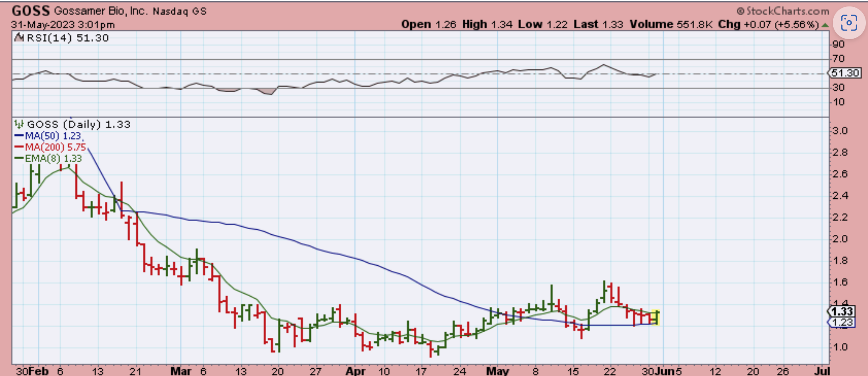
Task: Click the Apr label on the date axis
Action: tap(355, 371)
